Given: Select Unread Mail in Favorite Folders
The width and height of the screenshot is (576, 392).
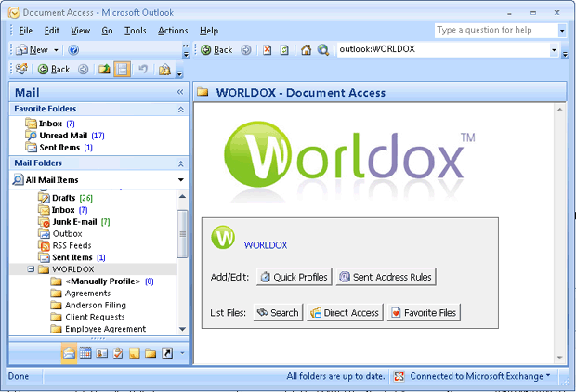Looking at the screenshot, I should click(65, 136).
